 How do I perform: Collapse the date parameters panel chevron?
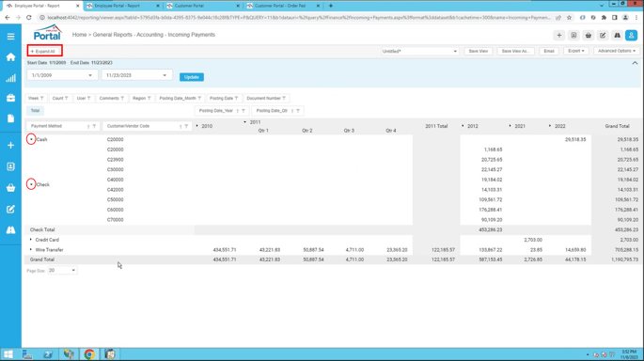pos(635,63)
